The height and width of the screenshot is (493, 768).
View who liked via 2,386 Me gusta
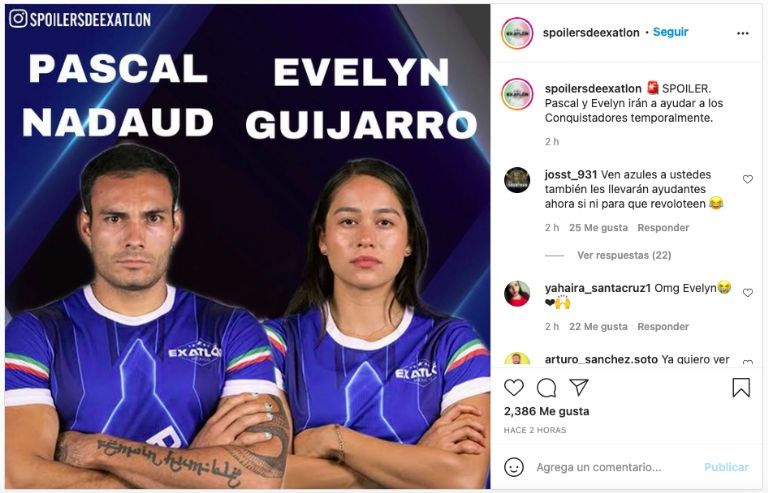tap(546, 411)
